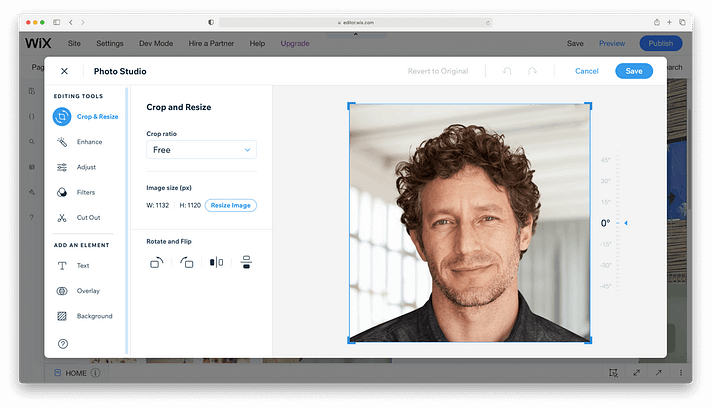Rotate image clockwise icon
The height and width of the screenshot is (409, 712).
(x=157, y=262)
